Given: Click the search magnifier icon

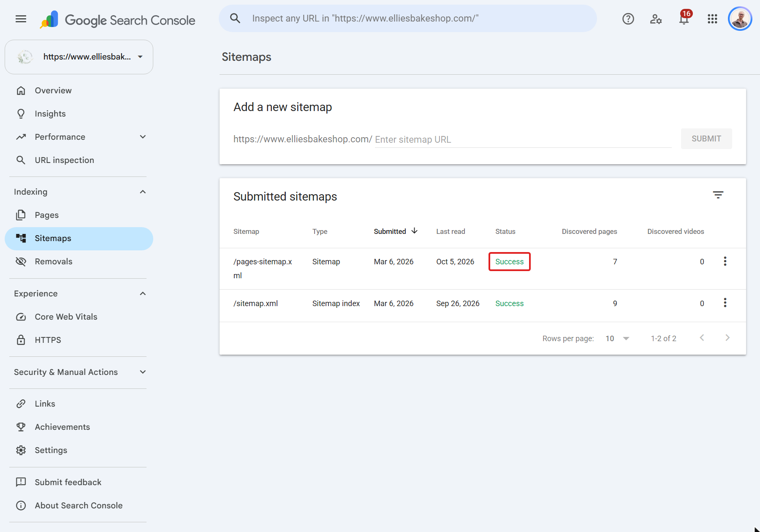Looking at the screenshot, I should (235, 18).
